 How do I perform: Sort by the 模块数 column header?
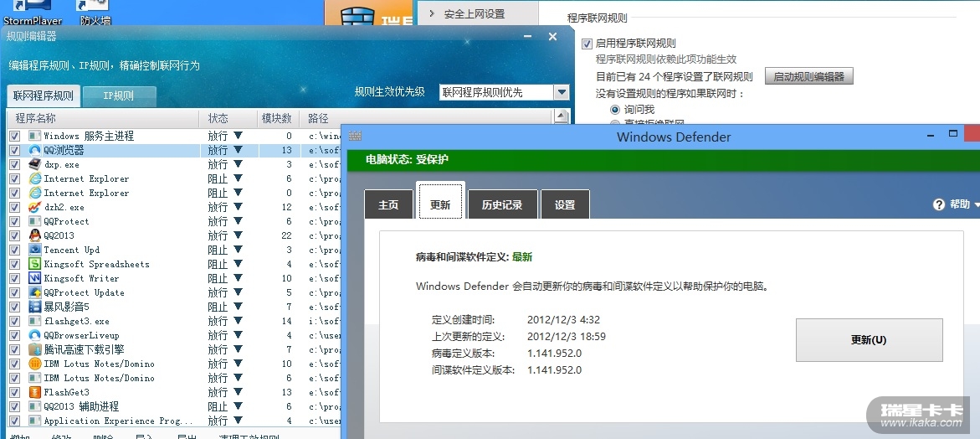[x=279, y=118]
